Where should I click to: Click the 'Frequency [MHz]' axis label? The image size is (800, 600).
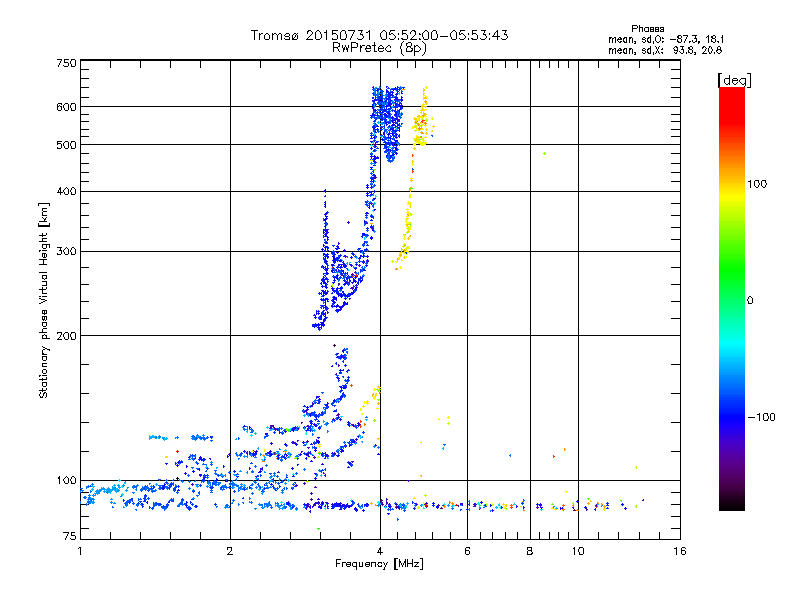pyautogui.click(x=379, y=564)
